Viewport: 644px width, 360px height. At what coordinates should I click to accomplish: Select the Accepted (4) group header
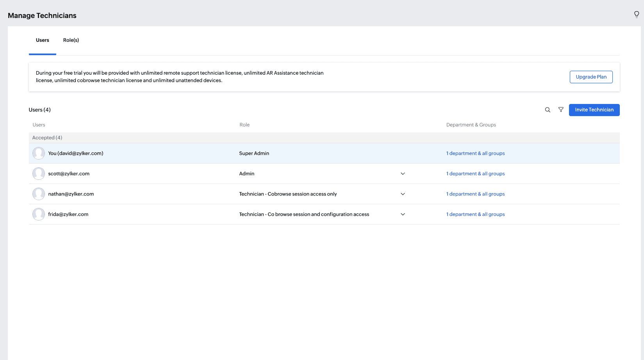point(47,138)
